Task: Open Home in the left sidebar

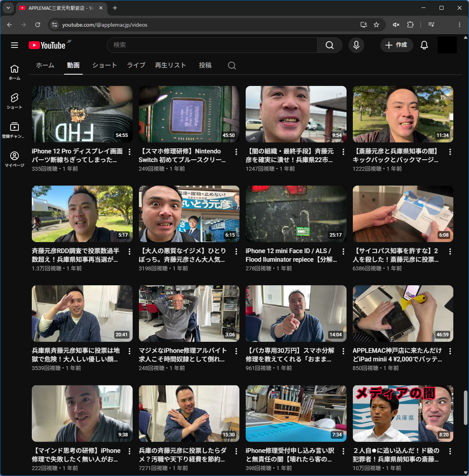Action: coord(15,72)
